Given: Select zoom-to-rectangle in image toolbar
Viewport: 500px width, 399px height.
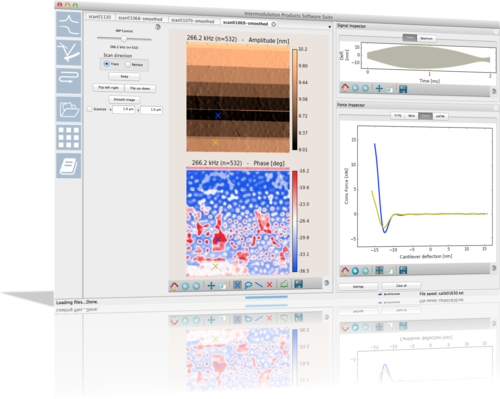Looking at the screenshot, I should click(x=223, y=285).
